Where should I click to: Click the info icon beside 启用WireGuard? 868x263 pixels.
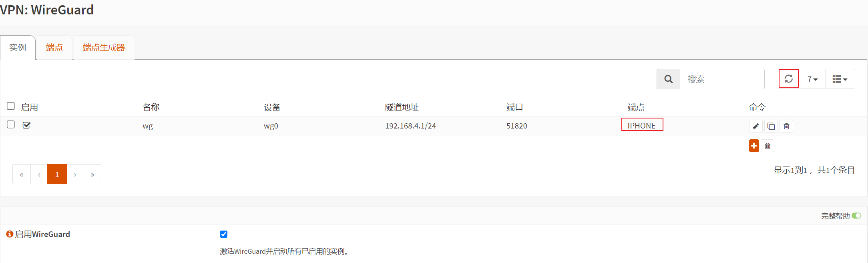[10, 234]
